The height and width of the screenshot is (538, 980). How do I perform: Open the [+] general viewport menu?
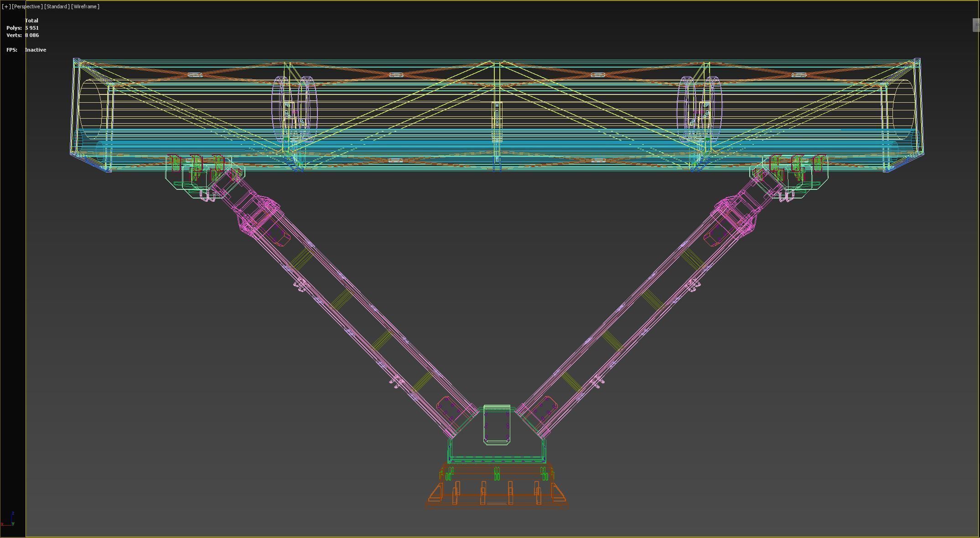[6, 6]
